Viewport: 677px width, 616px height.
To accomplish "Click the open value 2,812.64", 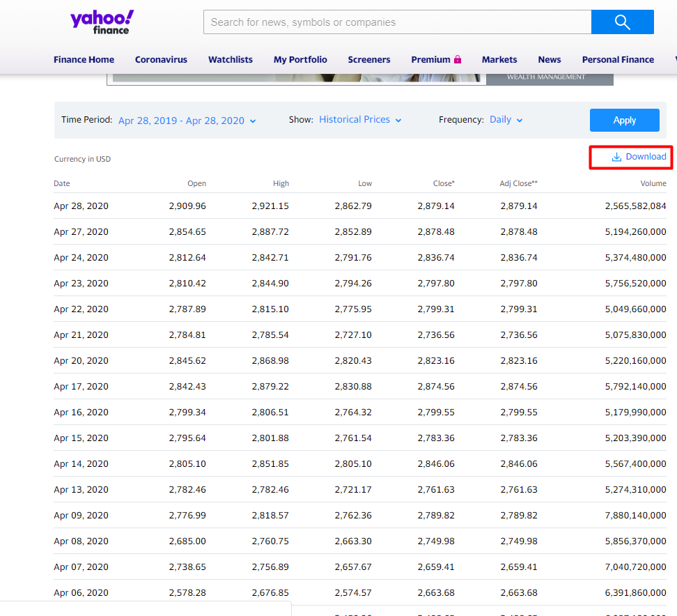I will [187, 258].
